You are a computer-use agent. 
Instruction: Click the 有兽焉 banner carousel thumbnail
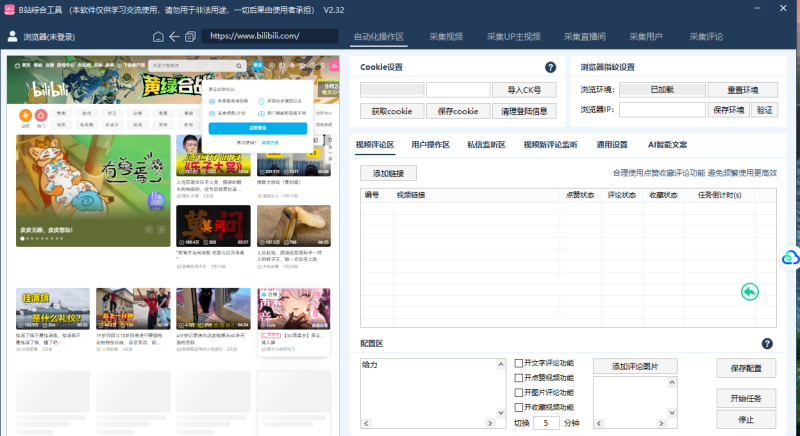pyautogui.click(x=93, y=191)
